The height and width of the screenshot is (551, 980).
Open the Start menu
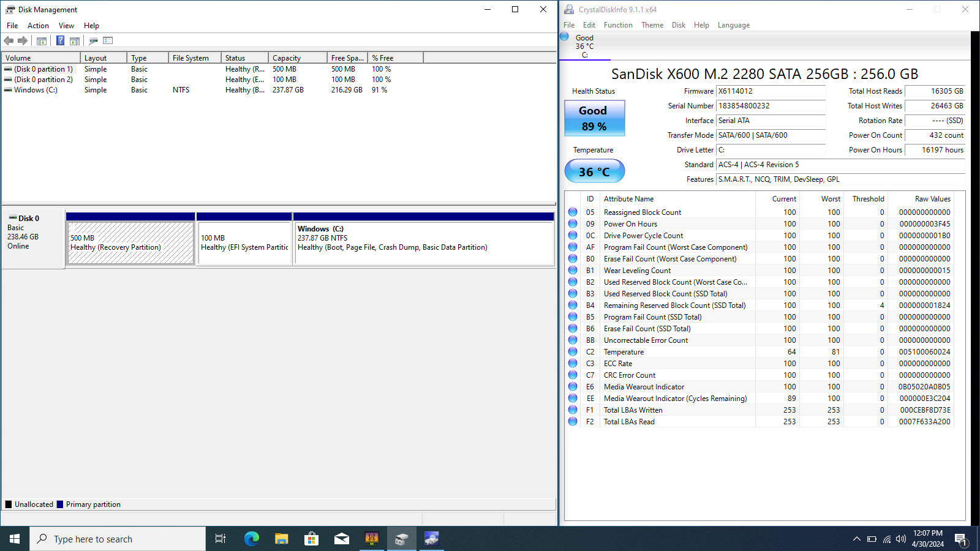pos(15,539)
